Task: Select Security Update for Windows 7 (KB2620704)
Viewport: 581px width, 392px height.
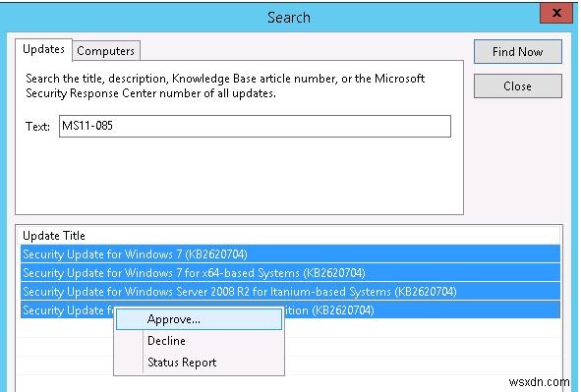Action: pyautogui.click(x=290, y=254)
